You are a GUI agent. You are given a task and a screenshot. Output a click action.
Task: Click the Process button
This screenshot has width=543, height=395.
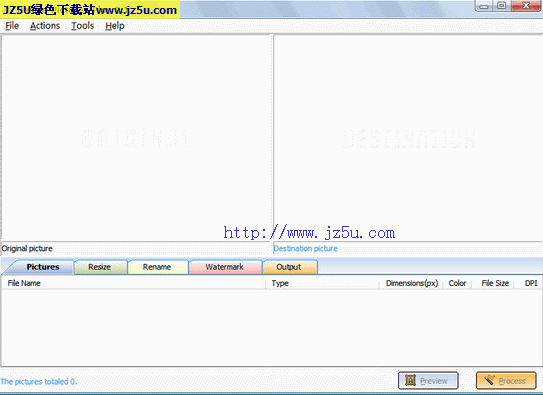point(506,380)
